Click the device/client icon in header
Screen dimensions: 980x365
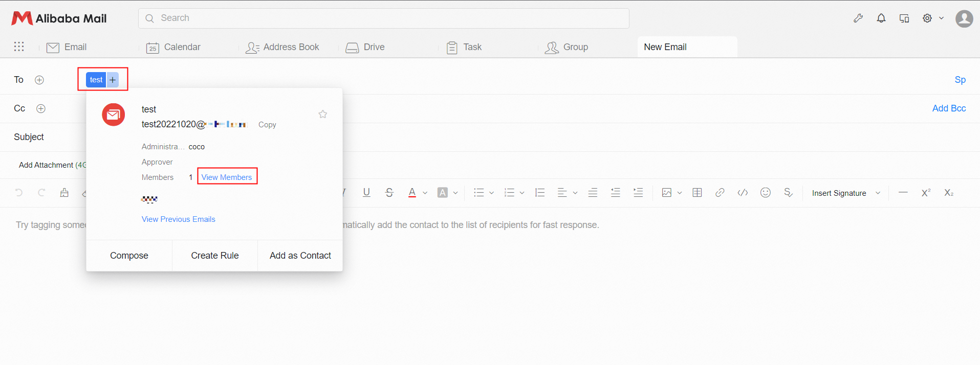904,18
